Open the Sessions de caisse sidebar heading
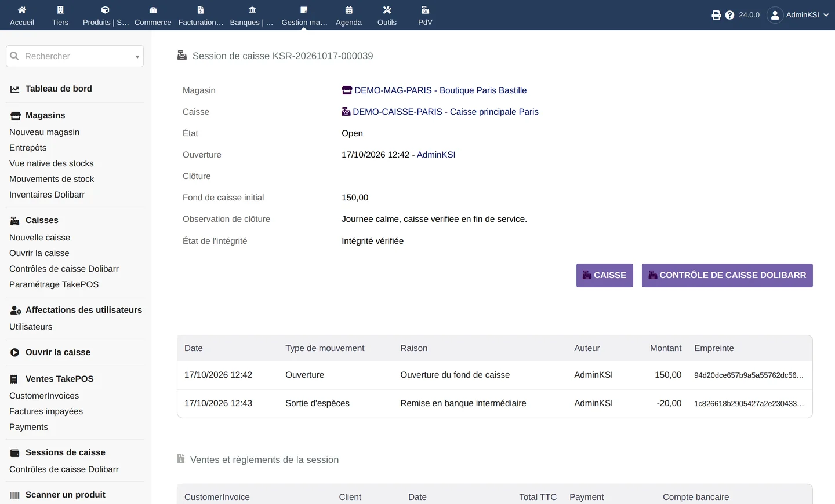Screen dimensions: 835x504 (66, 452)
